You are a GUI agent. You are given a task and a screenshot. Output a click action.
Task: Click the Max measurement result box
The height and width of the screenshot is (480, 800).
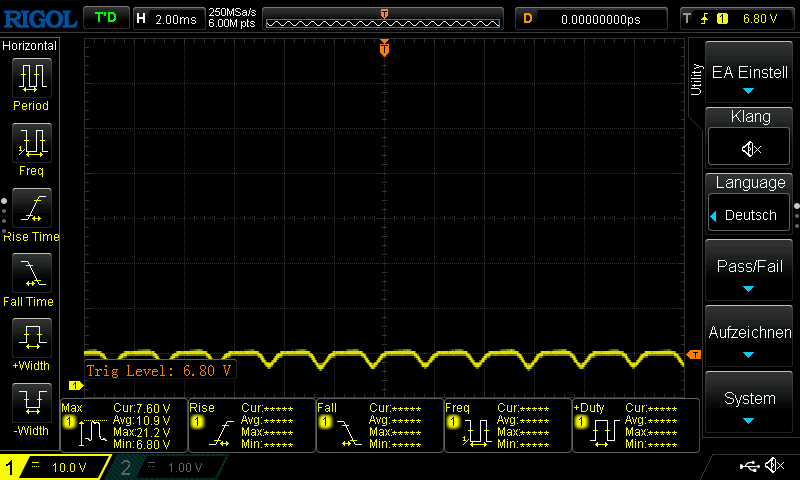[x=123, y=426]
